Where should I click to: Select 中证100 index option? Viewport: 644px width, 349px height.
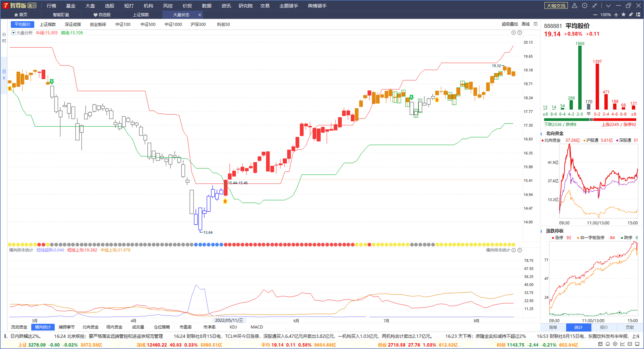(123, 24)
